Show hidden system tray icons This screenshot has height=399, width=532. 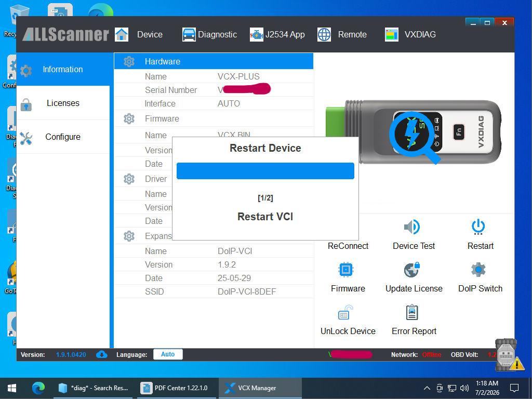[x=427, y=388]
